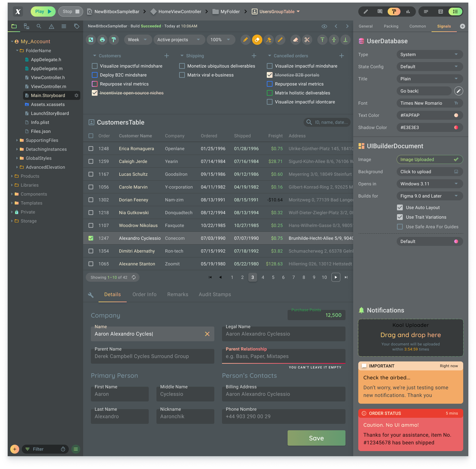The image size is (476, 469).
Task: Enable Use Safe Area For Guides
Action: (400, 227)
